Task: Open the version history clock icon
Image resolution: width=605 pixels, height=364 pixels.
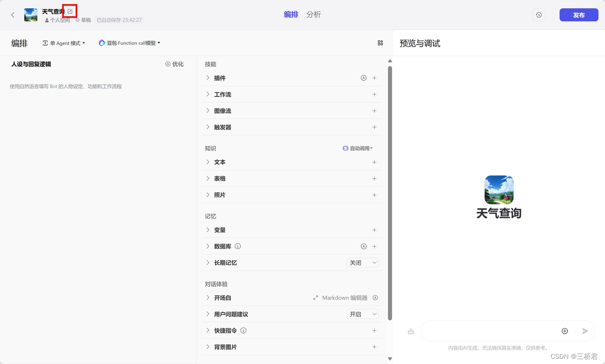Action: [539, 15]
